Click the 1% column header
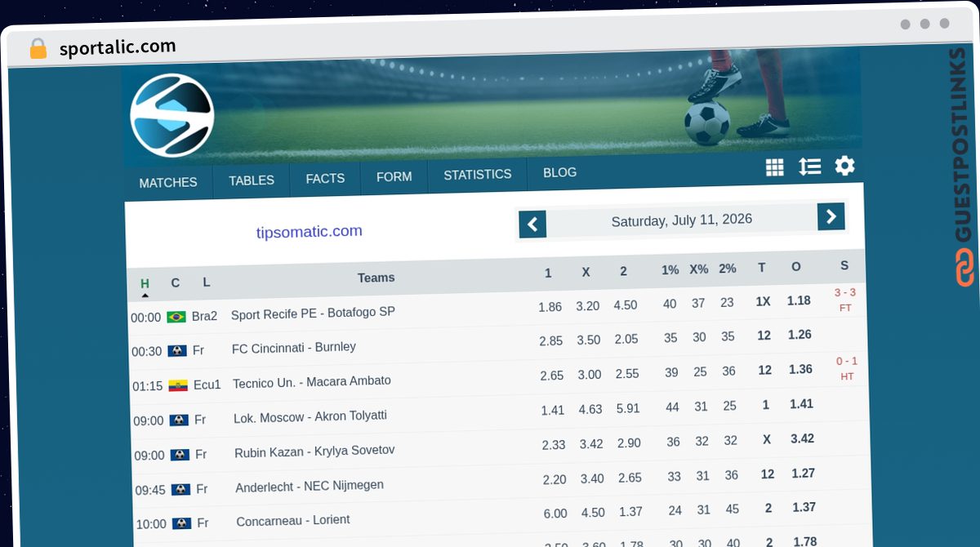This screenshot has height=547, width=980. pos(670,269)
